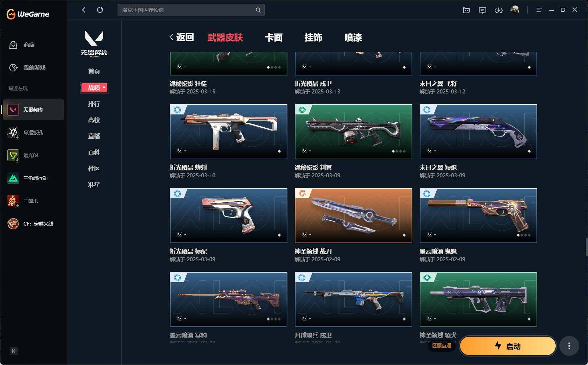The height and width of the screenshot is (365, 588).
Task: Click the refresh icon in the top bar
Action: pos(100,10)
